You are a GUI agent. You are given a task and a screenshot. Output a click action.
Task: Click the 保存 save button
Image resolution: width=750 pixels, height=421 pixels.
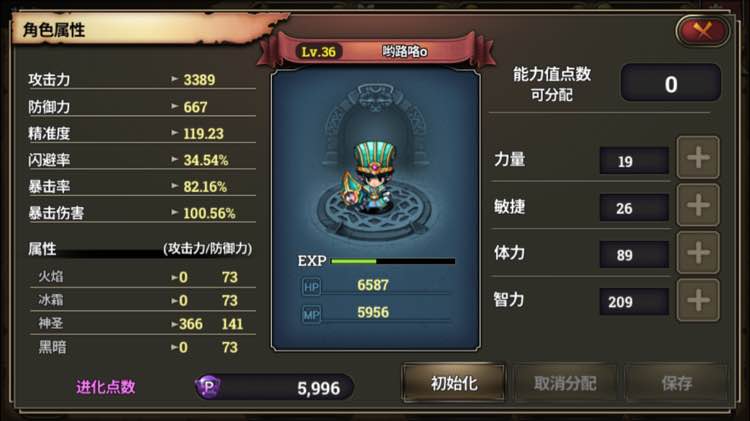(x=676, y=383)
